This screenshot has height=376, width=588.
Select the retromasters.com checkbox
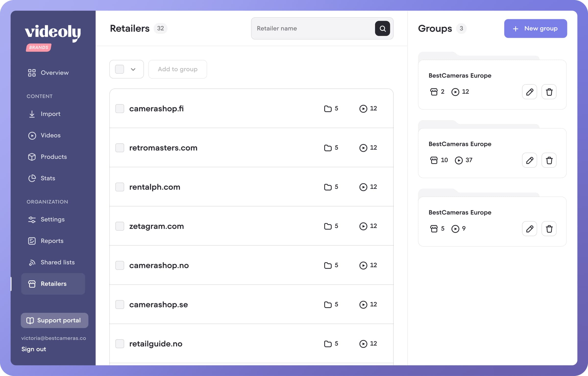point(120,148)
